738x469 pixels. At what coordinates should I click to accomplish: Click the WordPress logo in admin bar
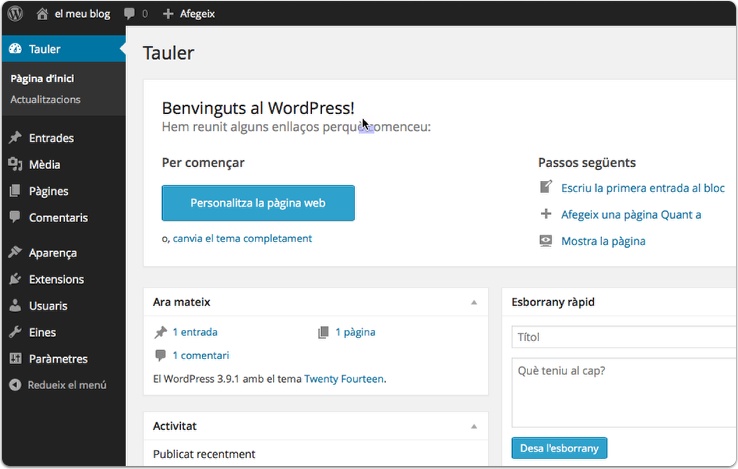click(x=15, y=13)
